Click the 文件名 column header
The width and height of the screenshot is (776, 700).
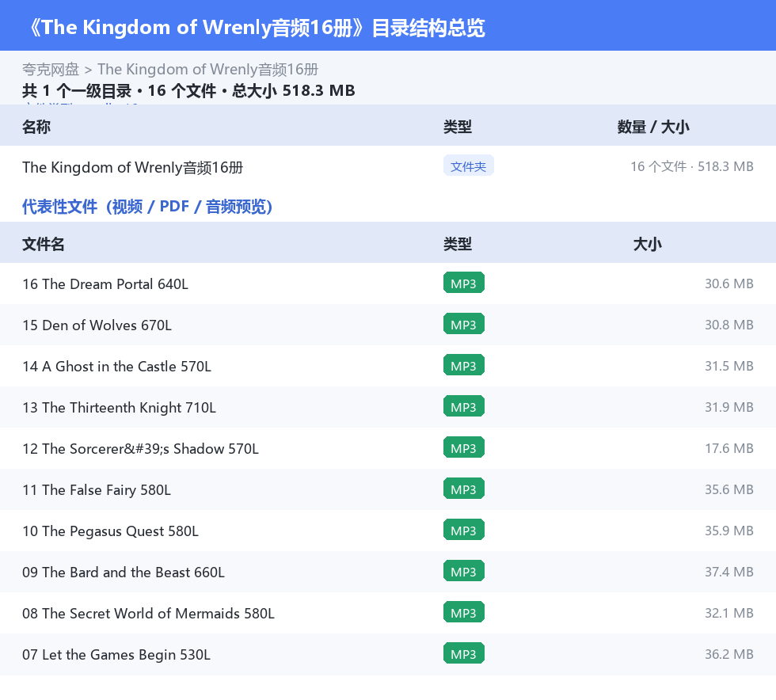tap(43, 244)
